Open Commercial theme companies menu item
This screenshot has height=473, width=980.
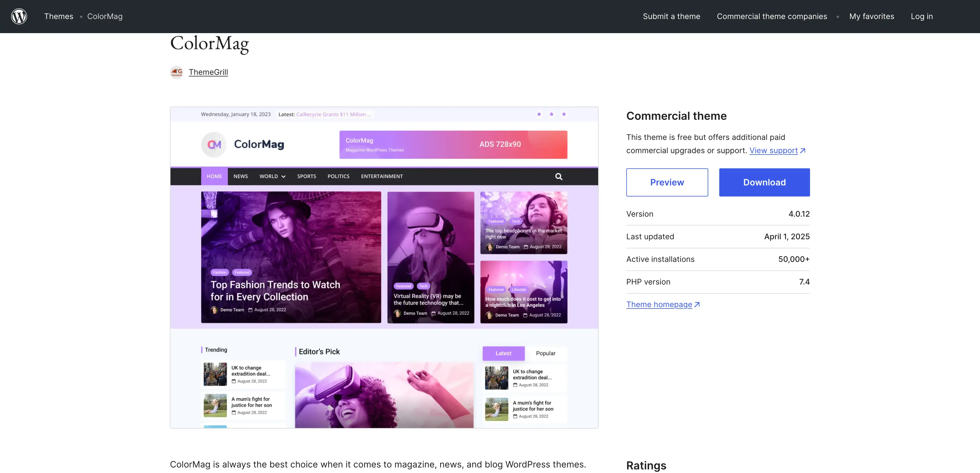click(x=772, y=16)
